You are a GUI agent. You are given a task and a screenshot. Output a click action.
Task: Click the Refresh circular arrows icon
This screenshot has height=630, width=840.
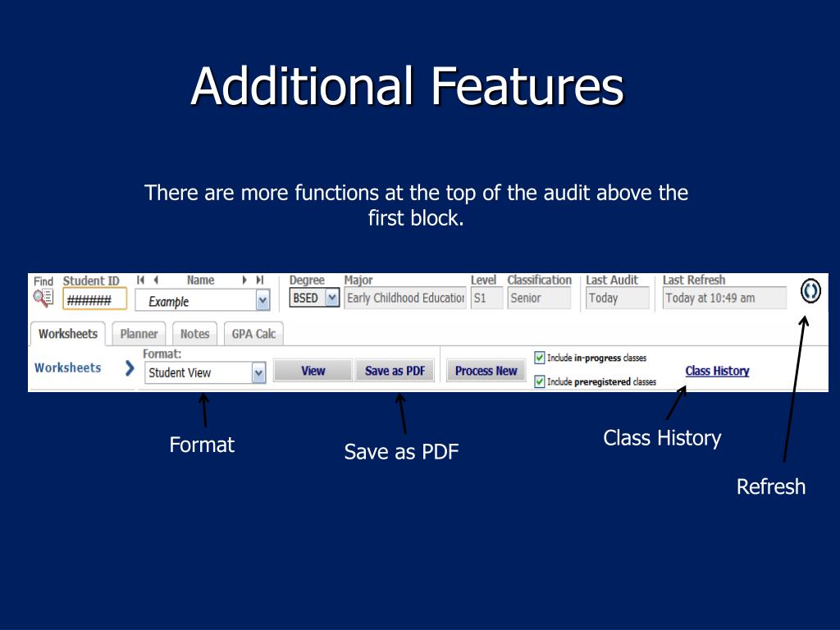pos(810,291)
